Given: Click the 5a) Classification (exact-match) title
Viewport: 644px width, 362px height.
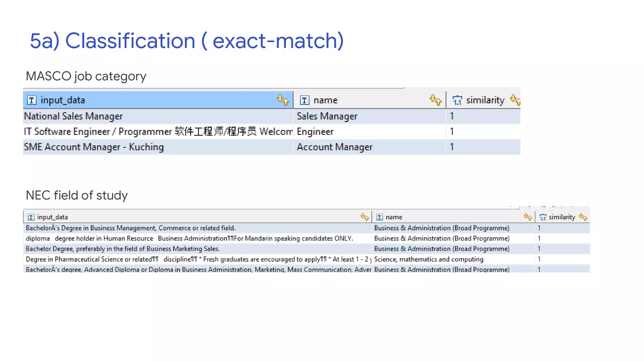Looking at the screenshot, I should [x=187, y=41].
